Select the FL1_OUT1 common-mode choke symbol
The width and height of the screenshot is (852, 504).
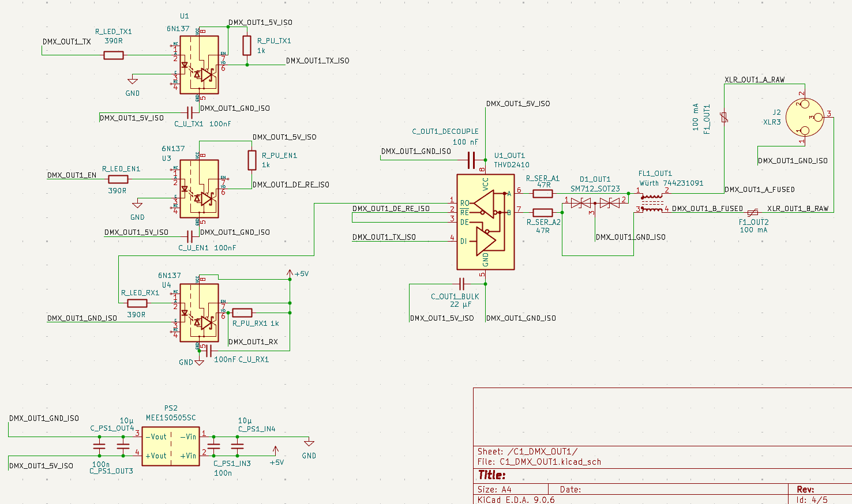click(652, 203)
